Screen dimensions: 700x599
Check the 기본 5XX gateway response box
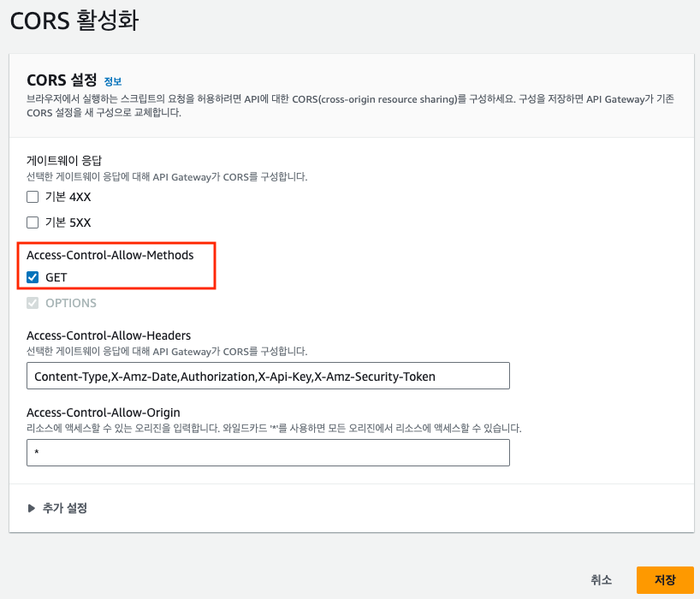click(33, 222)
